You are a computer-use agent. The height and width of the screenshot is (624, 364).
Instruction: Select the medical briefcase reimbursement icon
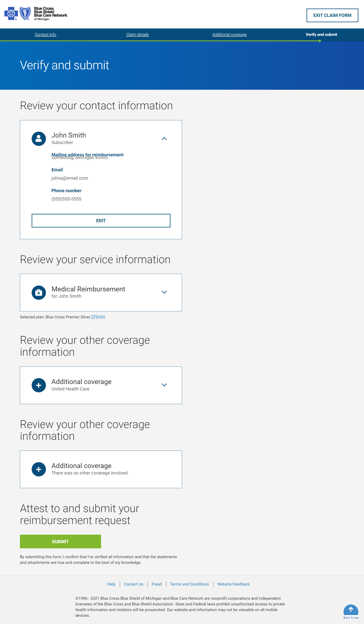pos(39,292)
